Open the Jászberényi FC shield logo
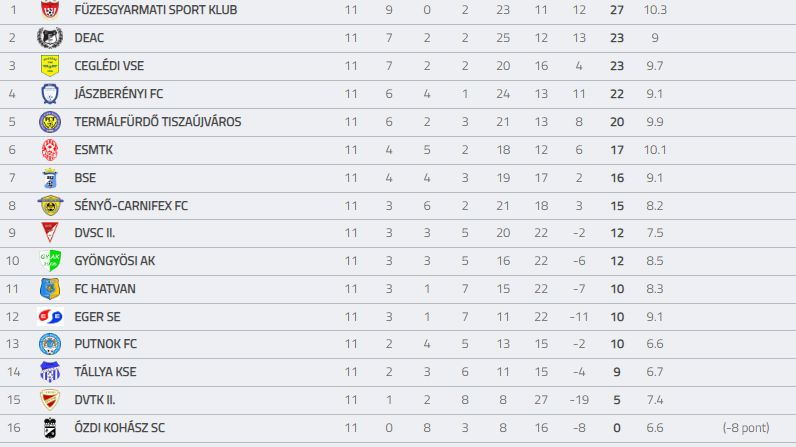 pyautogui.click(x=50, y=94)
